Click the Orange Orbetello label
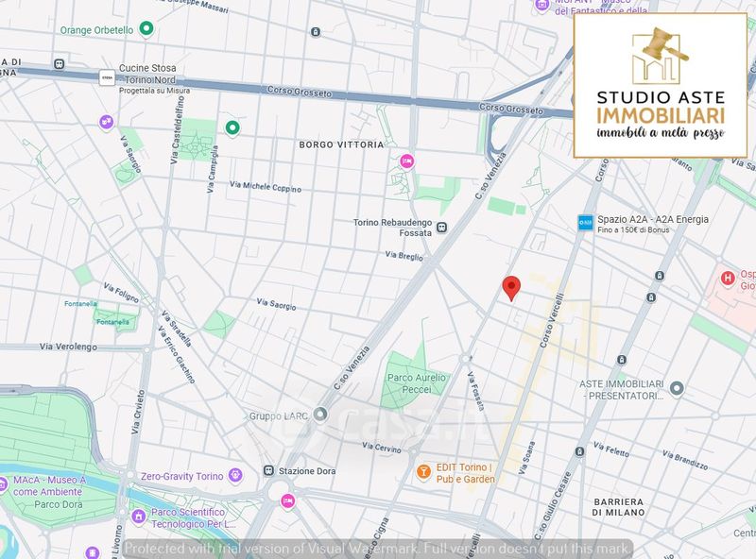Image resolution: width=756 pixels, height=559 pixels. coord(97,30)
